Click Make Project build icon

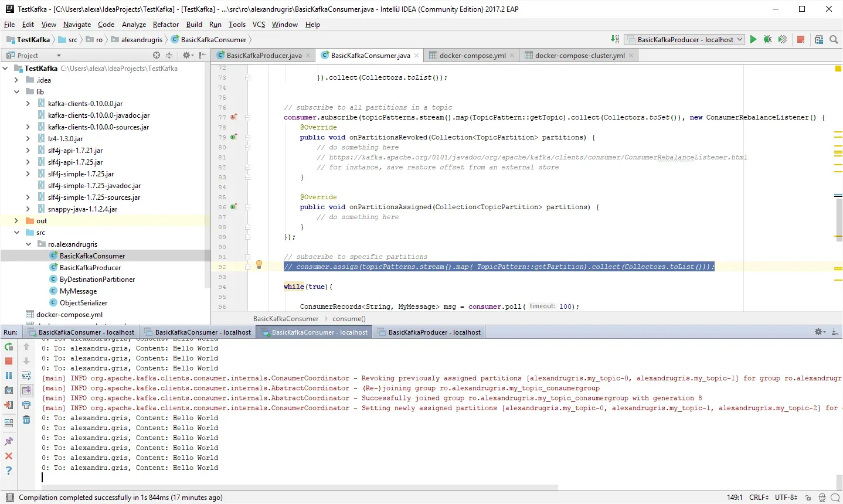point(614,39)
